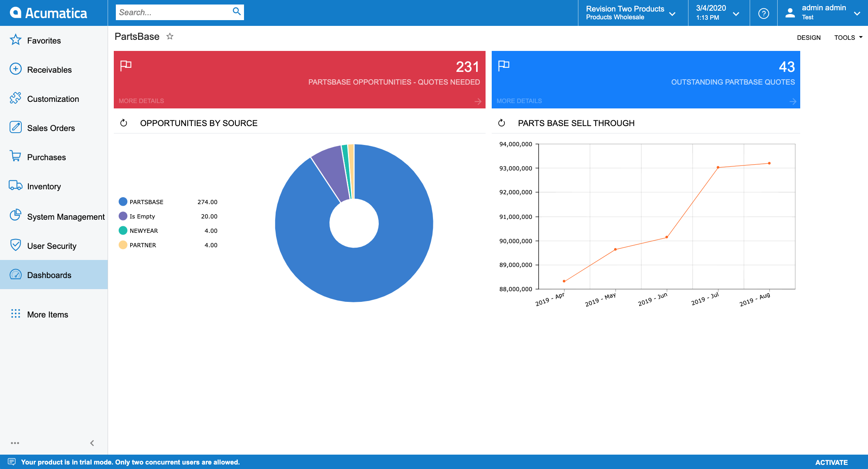Open the Purchases cart icon
Screen dimensions: 868x469
click(x=16, y=156)
